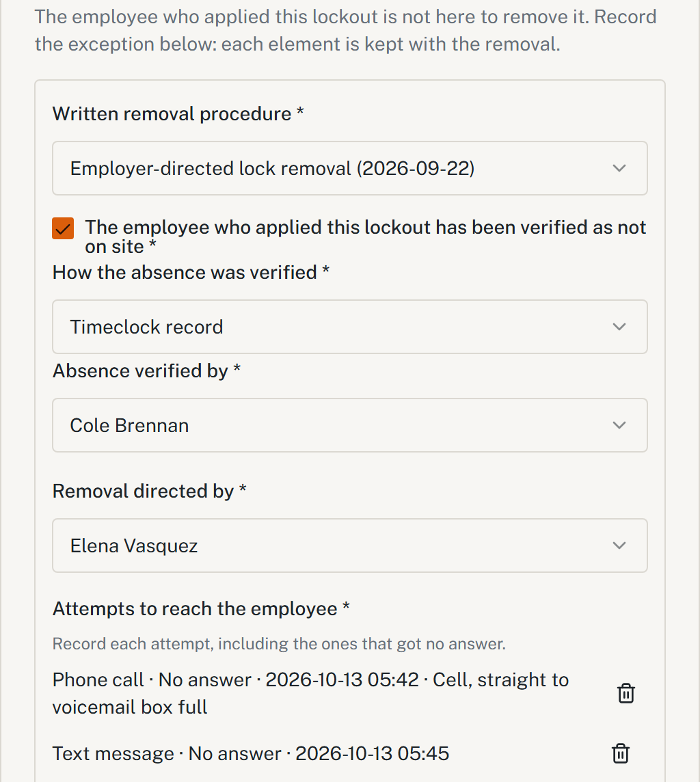Click the 'verified as not on site' checkbox label

[x=366, y=237]
